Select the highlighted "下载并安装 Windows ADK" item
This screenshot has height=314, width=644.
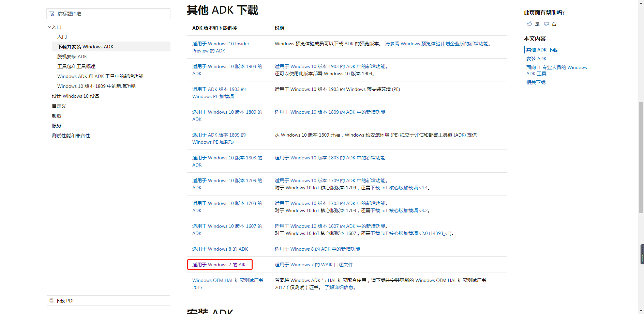(x=85, y=47)
